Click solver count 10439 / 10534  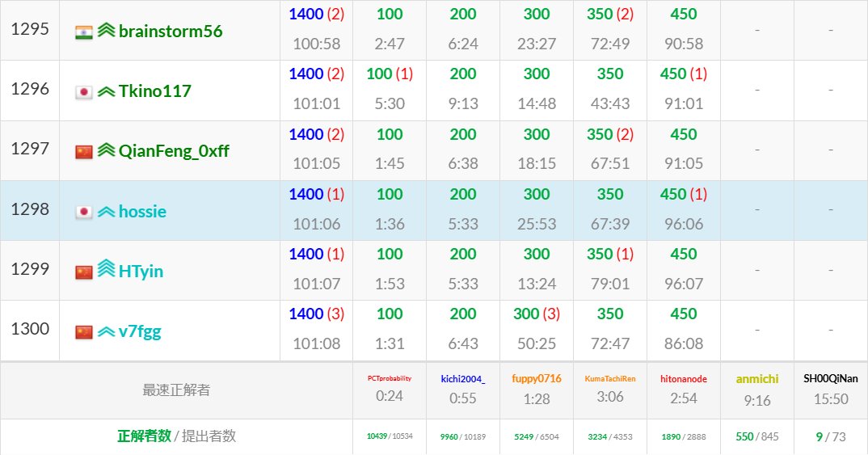click(390, 436)
